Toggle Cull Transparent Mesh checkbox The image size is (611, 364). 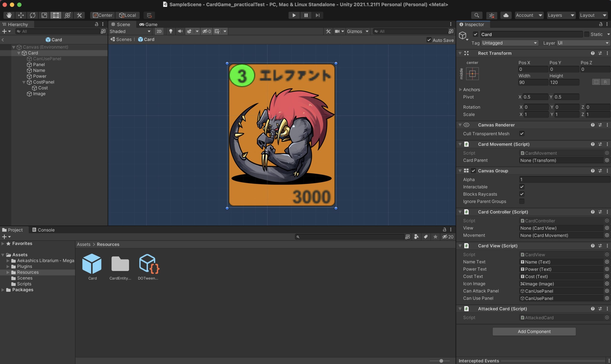tap(521, 134)
